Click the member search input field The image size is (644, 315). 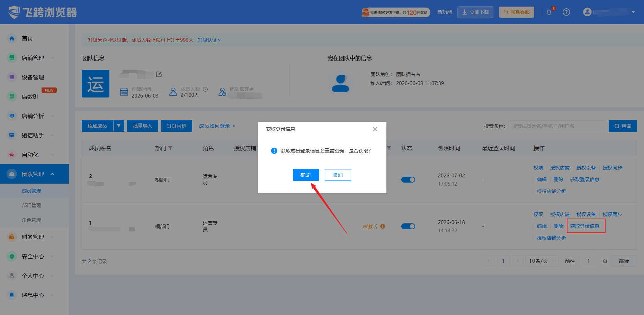click(556, 126)
